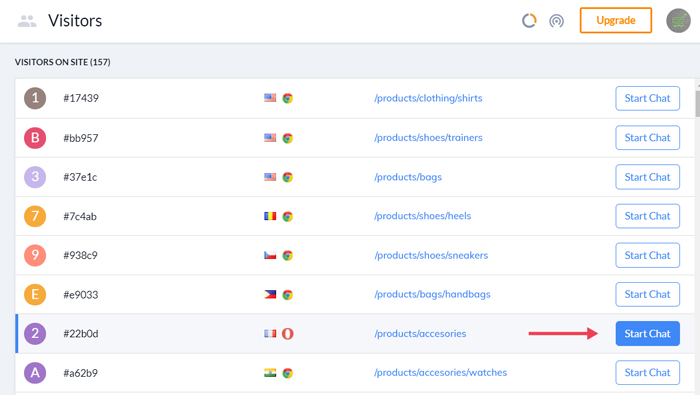Click the Visitors people icon in header
700x395 pixels.
coord(27,21)
